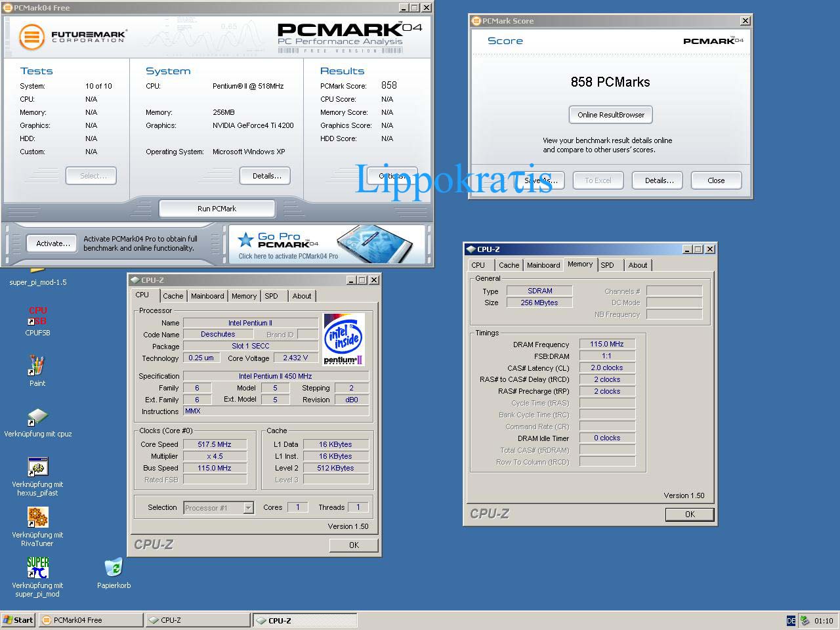Open the Verknüpfung mit cpuz shortcut
Screen dimensions: 840x630
click(38, 422)
